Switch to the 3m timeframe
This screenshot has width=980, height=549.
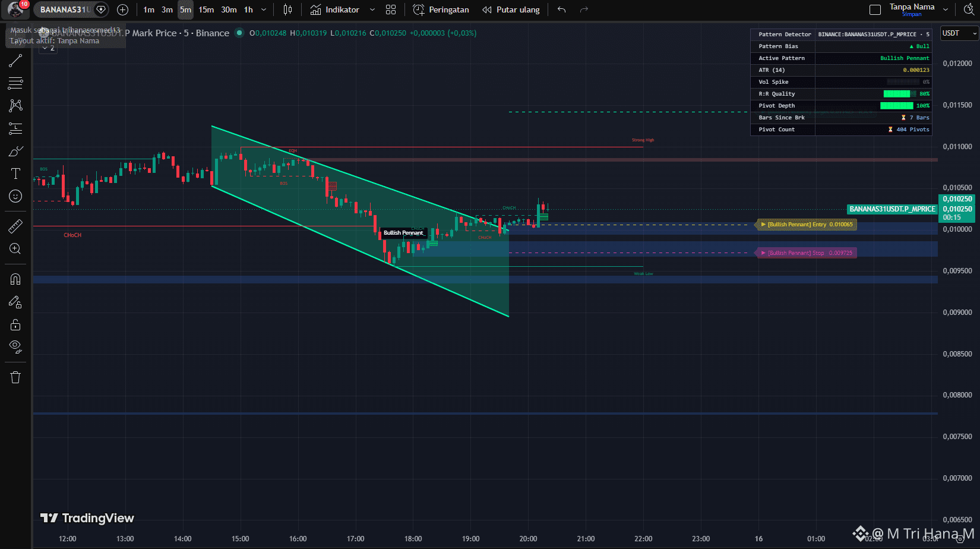167,10
